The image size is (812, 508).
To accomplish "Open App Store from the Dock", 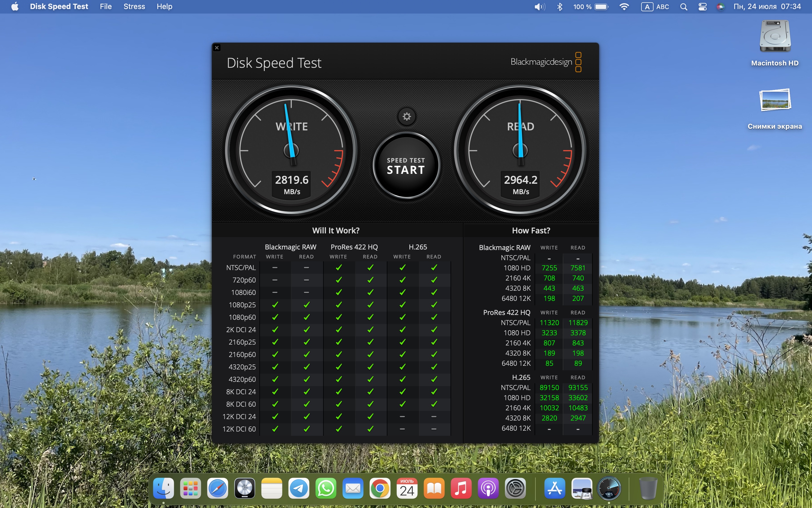I will click(555, 488).
